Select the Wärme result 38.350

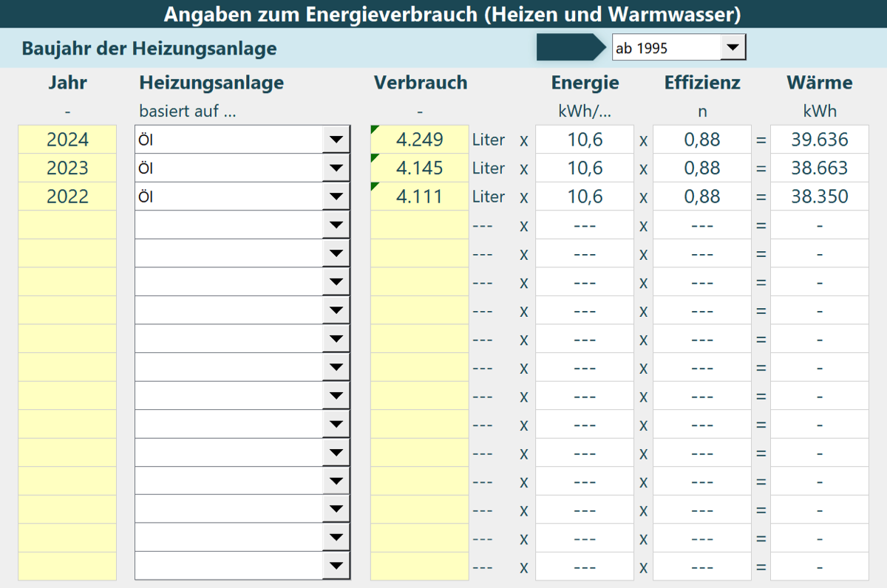pyautogui.click(x=820, y=196)
